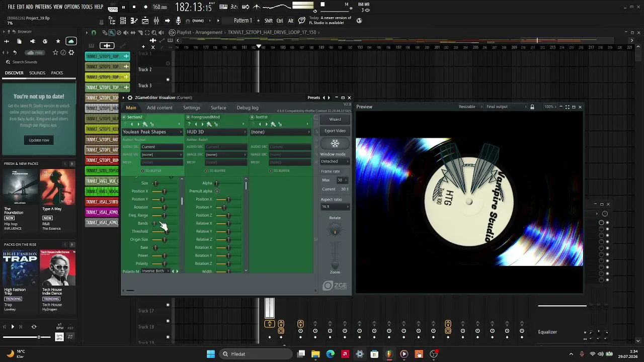
Task: Open the HELP menu
Action: 99,7
